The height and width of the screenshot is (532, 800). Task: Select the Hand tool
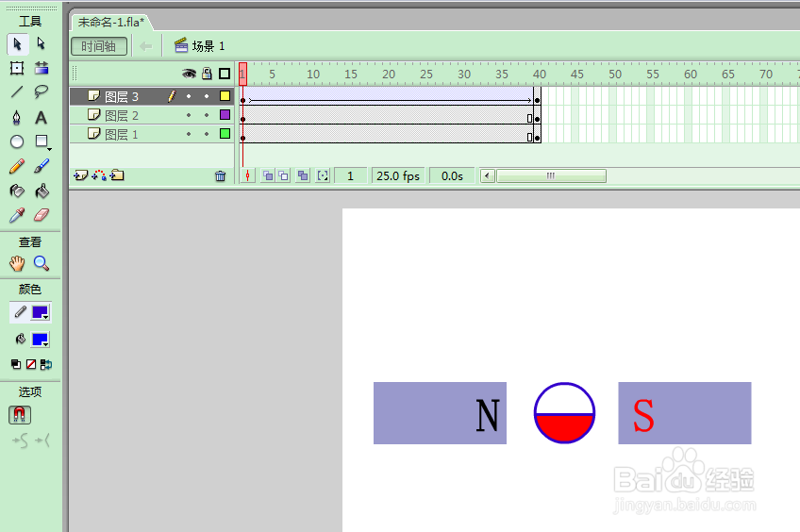pyautogui.click(x=17, y=264)
